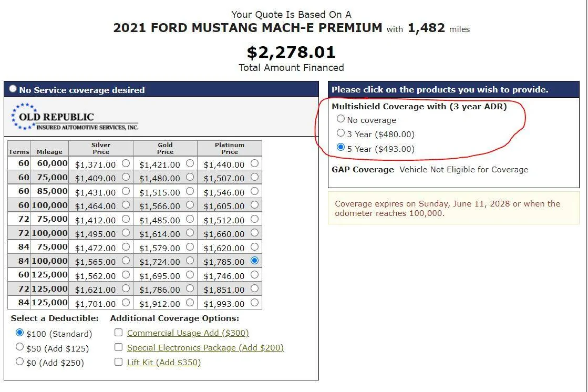Select Platinum $1,660.00 radio button
The image size is (588, 392).
coord(255,233)
